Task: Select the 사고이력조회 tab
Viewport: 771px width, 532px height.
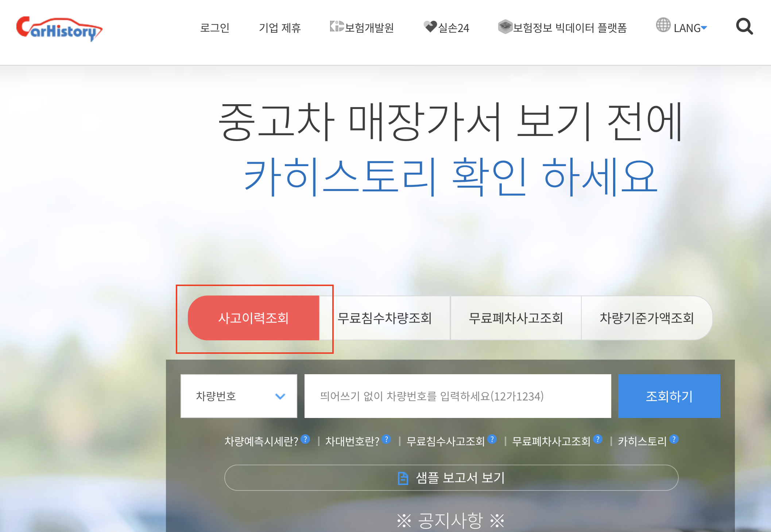Action: 253,318
